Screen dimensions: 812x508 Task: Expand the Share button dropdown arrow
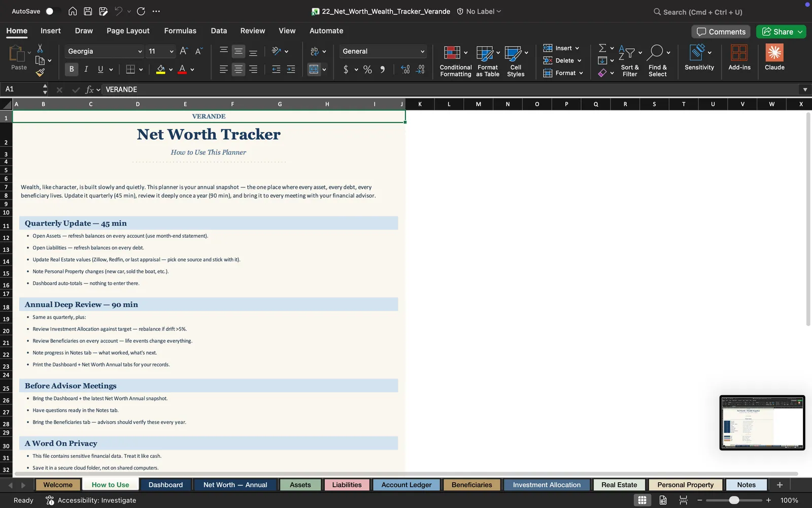(x=800, y=31)
